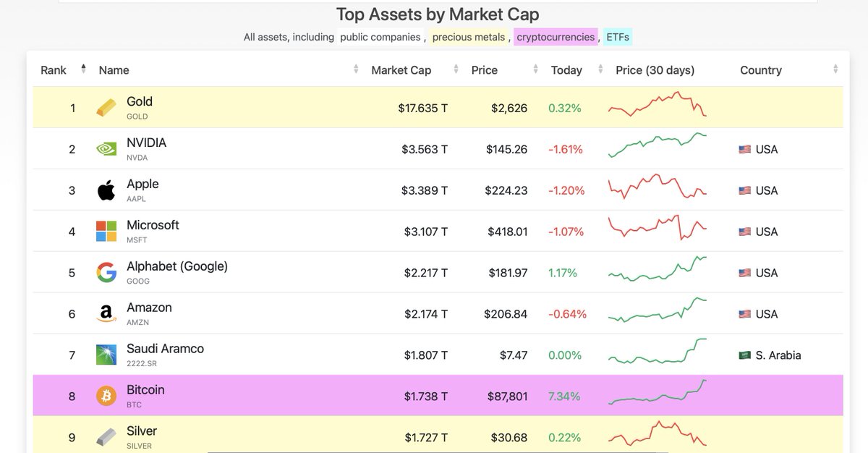Click Bitcoin's 7.34% daily change
The height and width of the screenshot is (453, 868).
(564, 397)
